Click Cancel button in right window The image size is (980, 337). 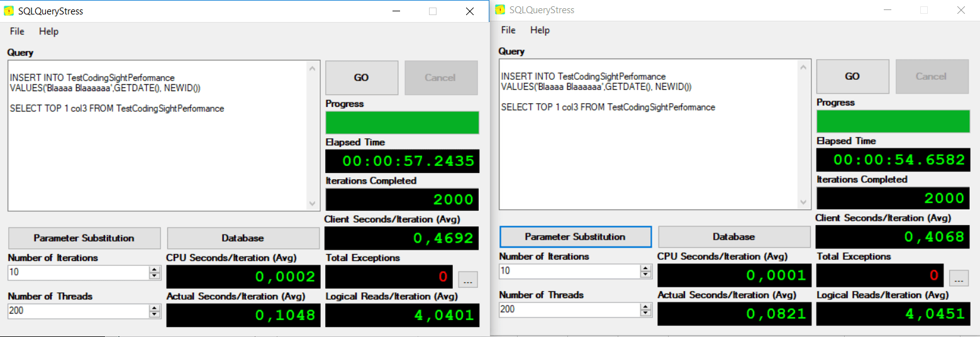(932, 76)
